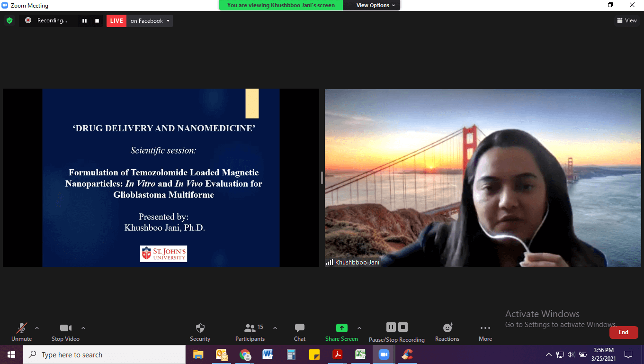The width and height of the screenshot is (644, 364).
Task: Expand share options caret beside Share Screen
Action: coord(359,328)
